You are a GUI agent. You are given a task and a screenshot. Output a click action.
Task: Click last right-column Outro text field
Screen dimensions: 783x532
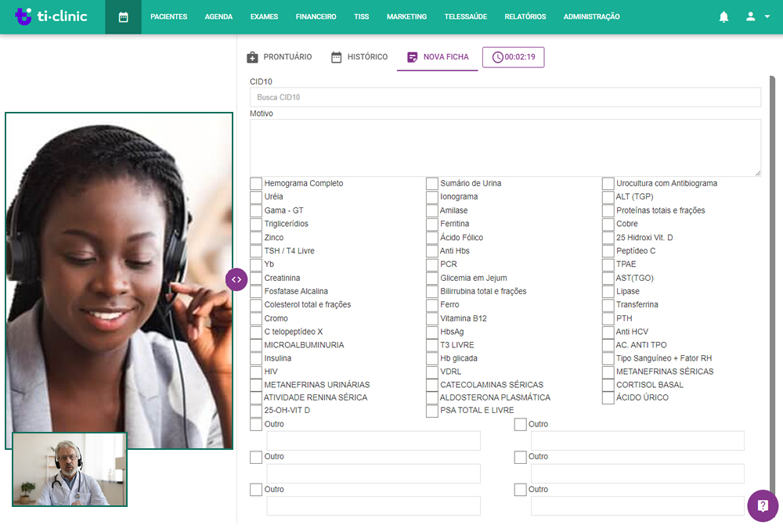coord(637,505)
